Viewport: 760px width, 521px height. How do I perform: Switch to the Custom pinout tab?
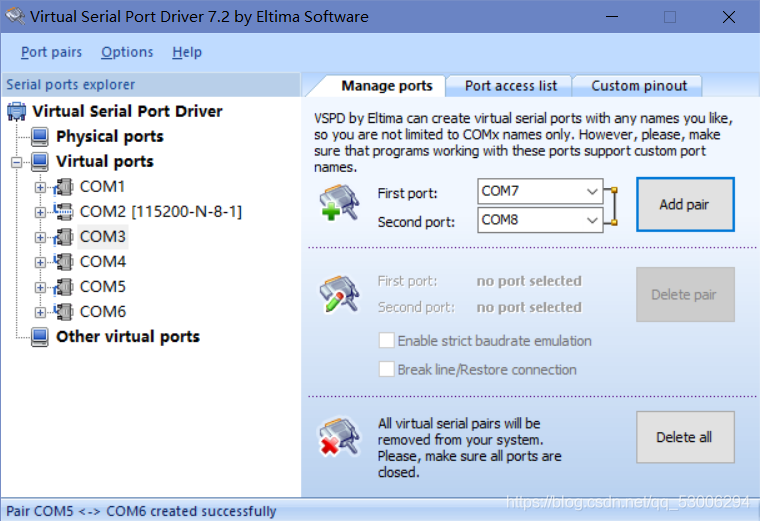pyautogui.click(x=639, y=86)
